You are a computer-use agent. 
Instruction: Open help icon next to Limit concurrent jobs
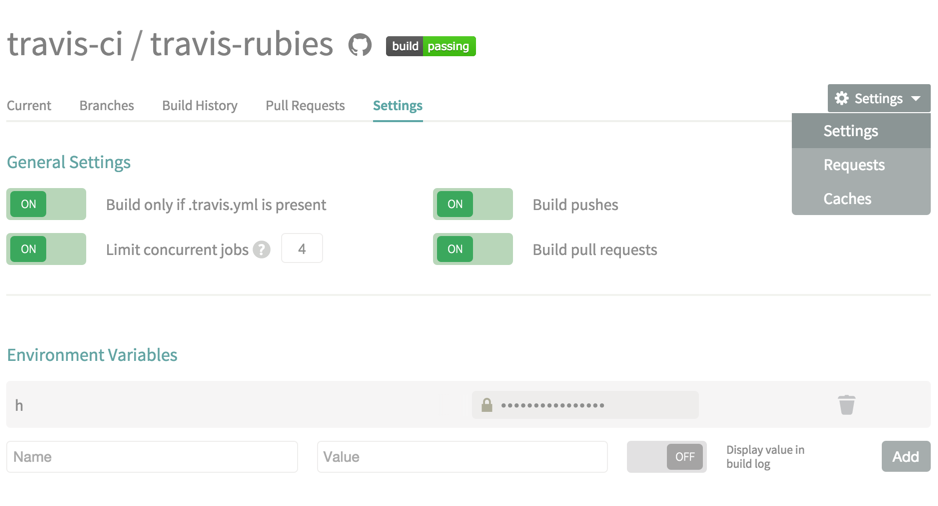261,249
